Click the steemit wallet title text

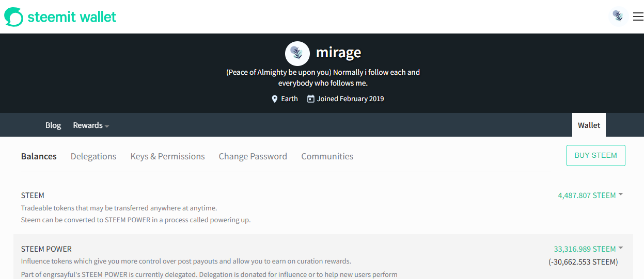[x=72, y=17]
